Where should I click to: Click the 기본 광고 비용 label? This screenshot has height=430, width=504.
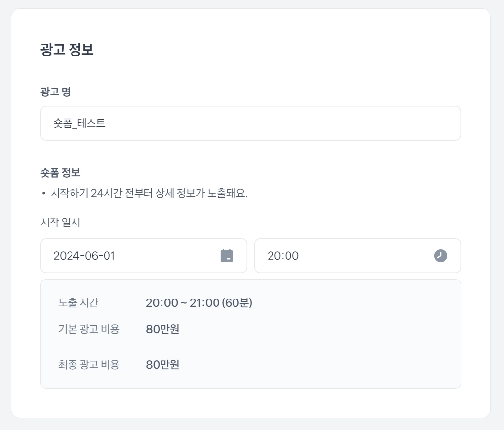point(89,329)
